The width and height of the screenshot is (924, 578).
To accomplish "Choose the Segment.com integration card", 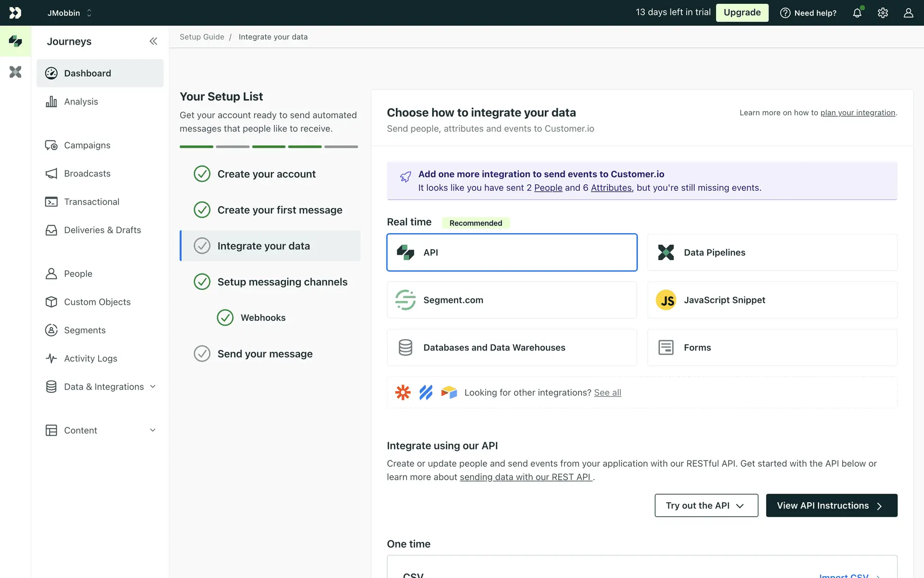I will pyautogui.click(x=512, y=300).
